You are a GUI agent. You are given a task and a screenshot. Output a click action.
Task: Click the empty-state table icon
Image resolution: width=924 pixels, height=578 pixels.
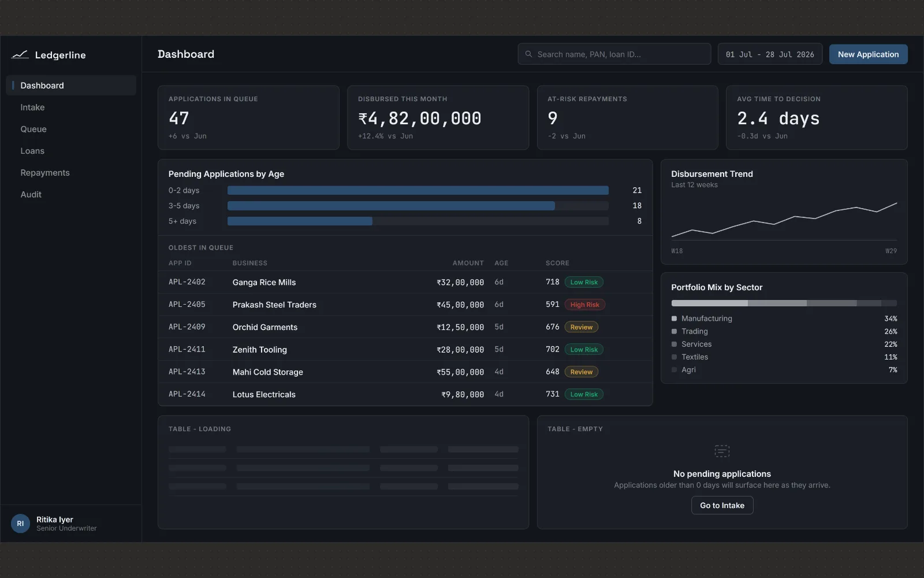click(x=722, y=451)
